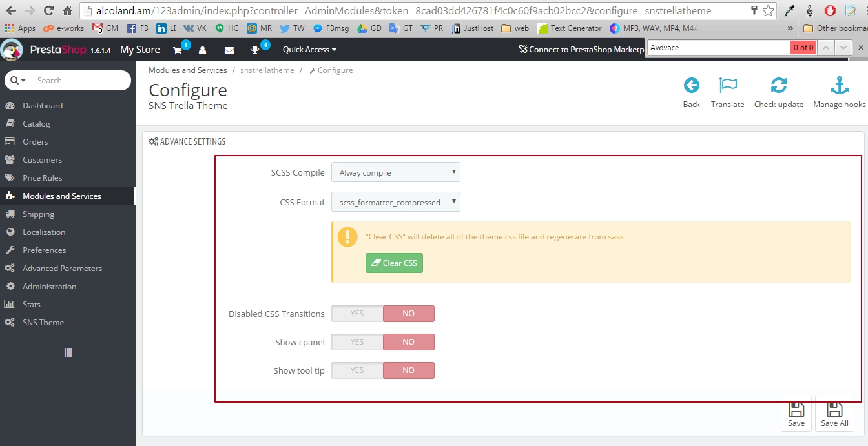The image size is (868, 446).
Task: Click the customer person icon in header
Action: click(x=203, y=50)
